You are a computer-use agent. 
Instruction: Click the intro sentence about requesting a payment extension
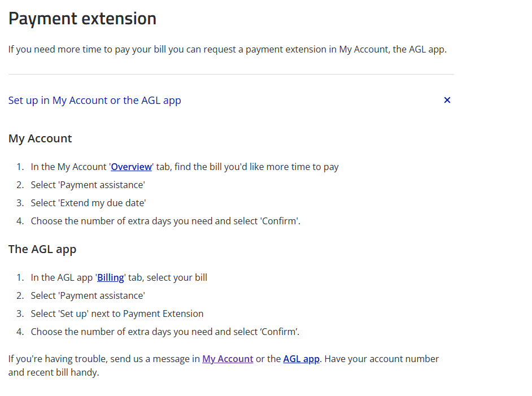227,49
